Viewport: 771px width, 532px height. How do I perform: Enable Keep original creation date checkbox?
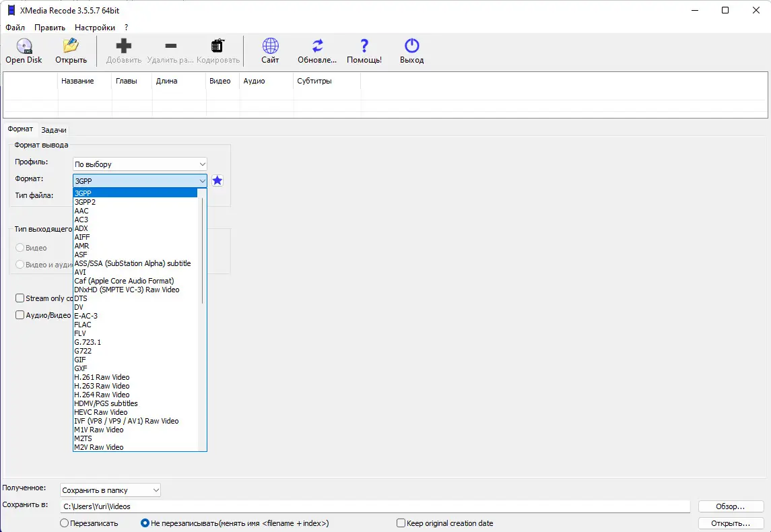coord(401,523)
